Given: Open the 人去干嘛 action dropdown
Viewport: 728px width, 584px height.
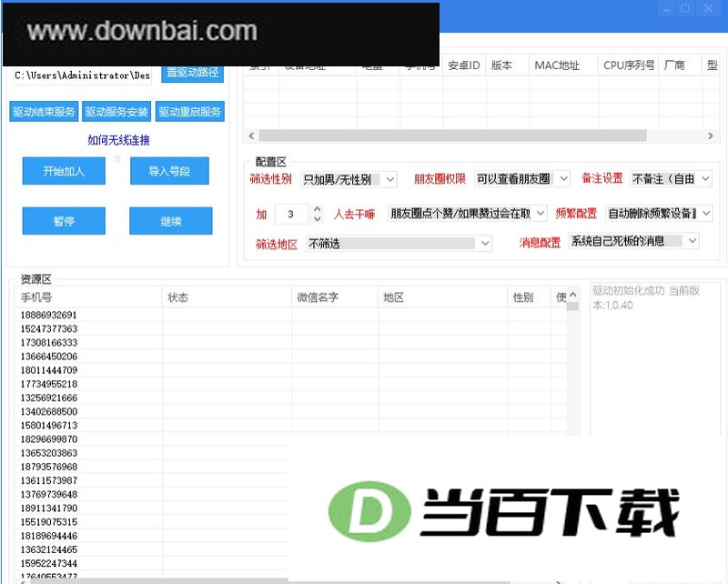Looking at the screenshot, I should tap(468, 213).
